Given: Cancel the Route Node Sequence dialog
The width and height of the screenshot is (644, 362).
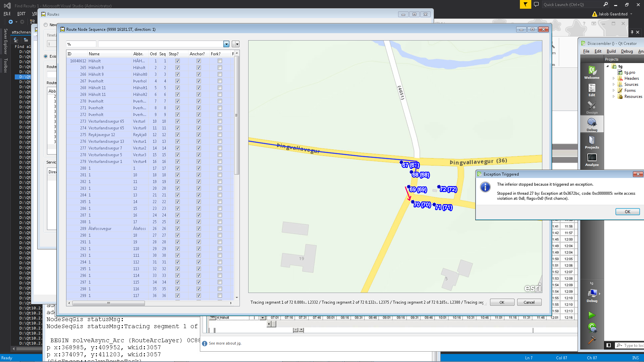Looking at the screenshot, I should pos(529,302).
